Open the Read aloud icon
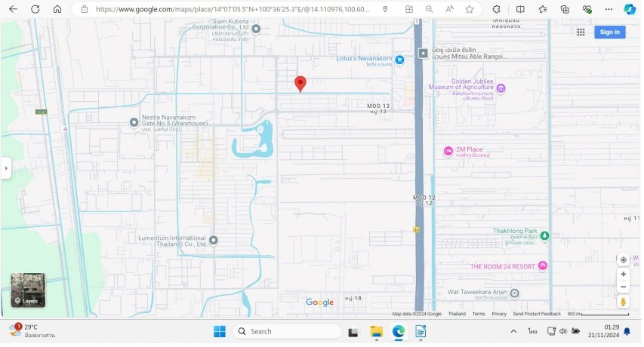The image size is (644, 347). click(x=449, y=9)
